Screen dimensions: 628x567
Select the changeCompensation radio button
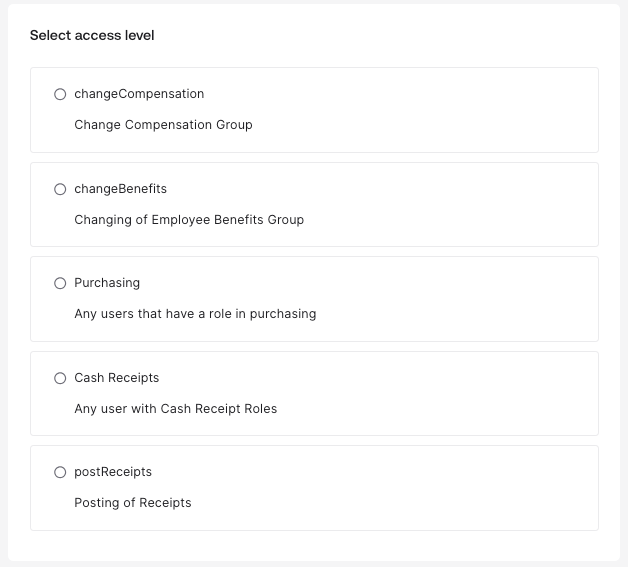(60, 94)
